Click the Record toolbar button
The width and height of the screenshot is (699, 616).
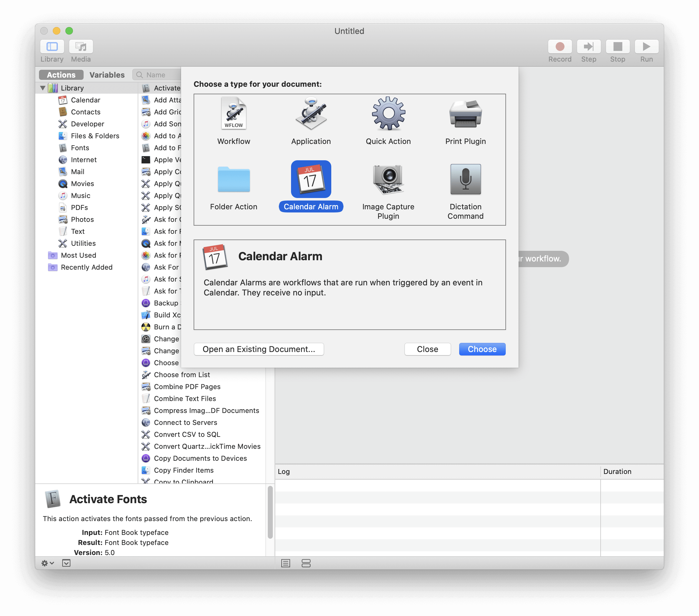click(x=559, y=47)
